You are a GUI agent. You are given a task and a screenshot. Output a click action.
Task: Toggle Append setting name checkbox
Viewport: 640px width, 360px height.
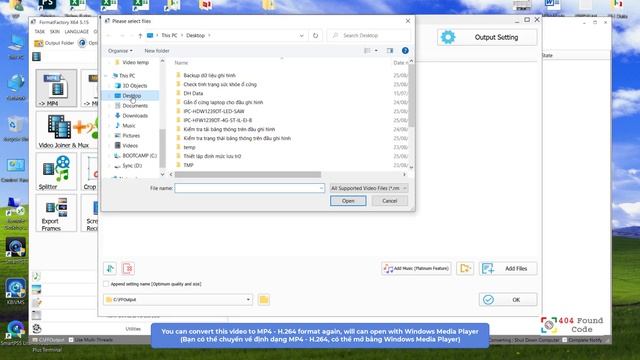point(107,284)
